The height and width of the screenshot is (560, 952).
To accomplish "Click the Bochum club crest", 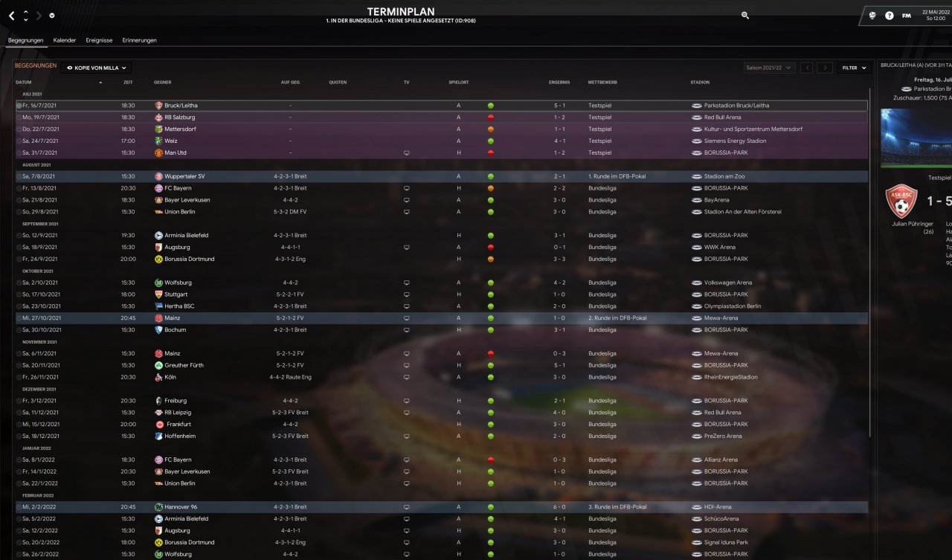I will click(x=158, y=329).
